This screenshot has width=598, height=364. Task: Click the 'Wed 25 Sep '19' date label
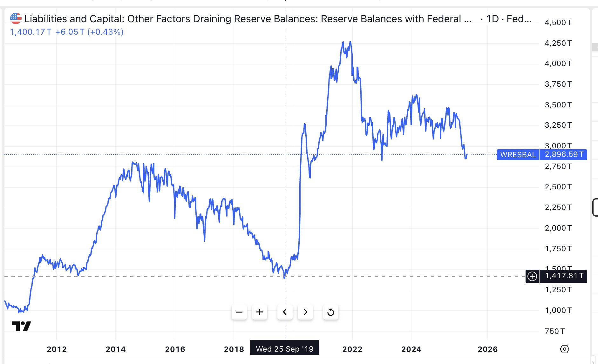[x=285, y=349]
